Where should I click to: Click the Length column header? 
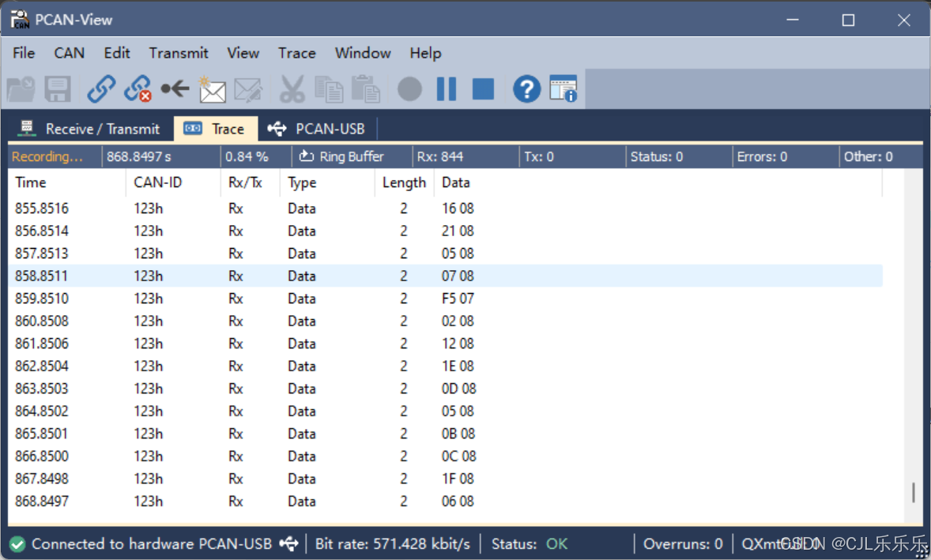tap(405, 182)
